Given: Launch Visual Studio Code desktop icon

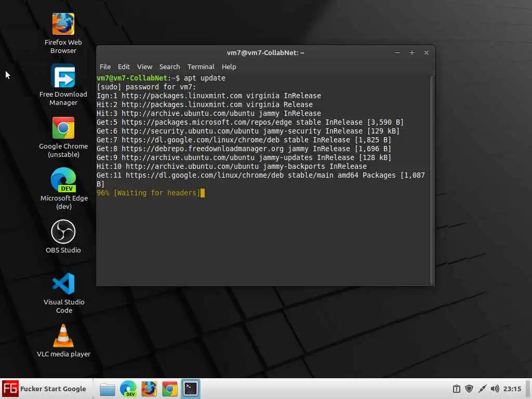Looking at the screenshot, I should click(x=64, y=293).
